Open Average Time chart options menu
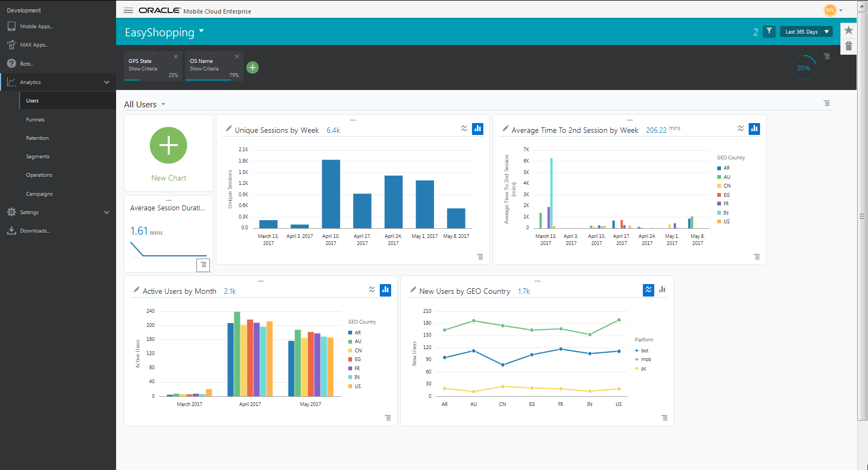Screen dimensions: 868x470 point(757,257)
